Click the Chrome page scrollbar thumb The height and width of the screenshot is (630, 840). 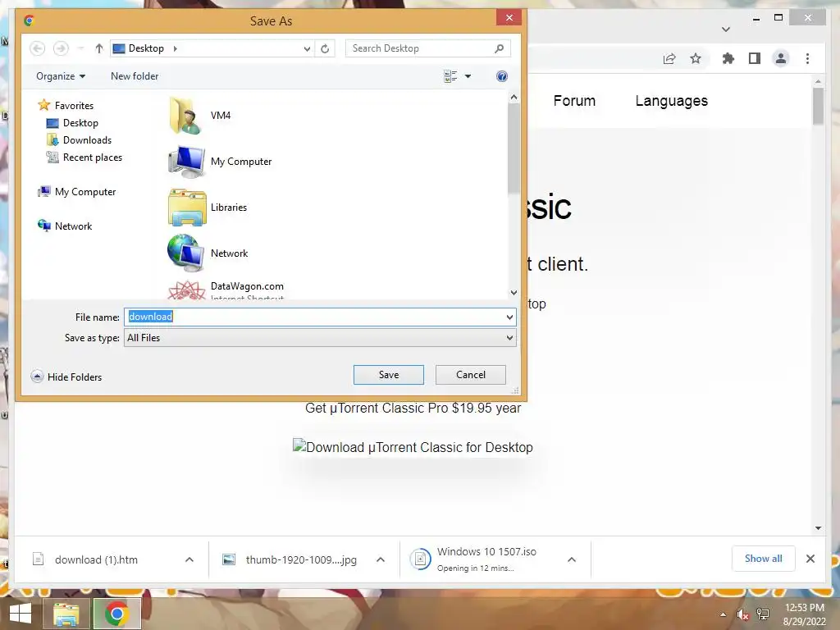click(x=818, y=106)
